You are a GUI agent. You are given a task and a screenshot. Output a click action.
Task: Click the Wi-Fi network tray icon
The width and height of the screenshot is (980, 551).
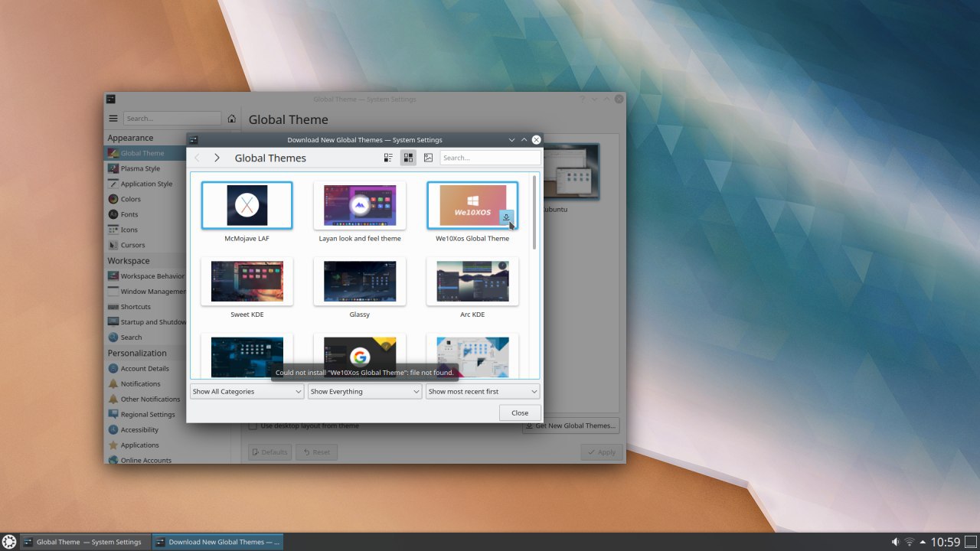tap(909, 542)
